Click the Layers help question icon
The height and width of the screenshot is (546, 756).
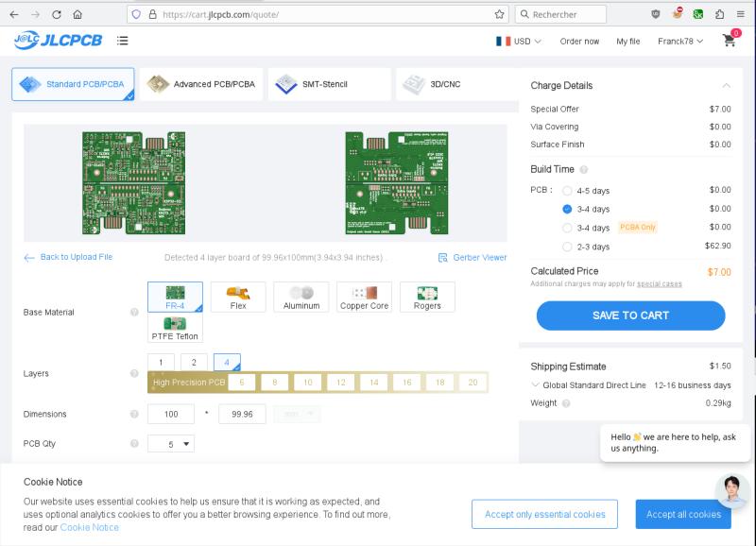point(134,373)
